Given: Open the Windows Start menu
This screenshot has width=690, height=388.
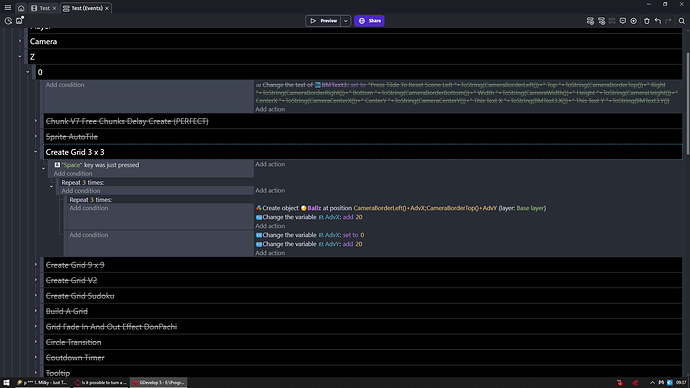Looking at the screenshot, I should [x=6, y=383].
